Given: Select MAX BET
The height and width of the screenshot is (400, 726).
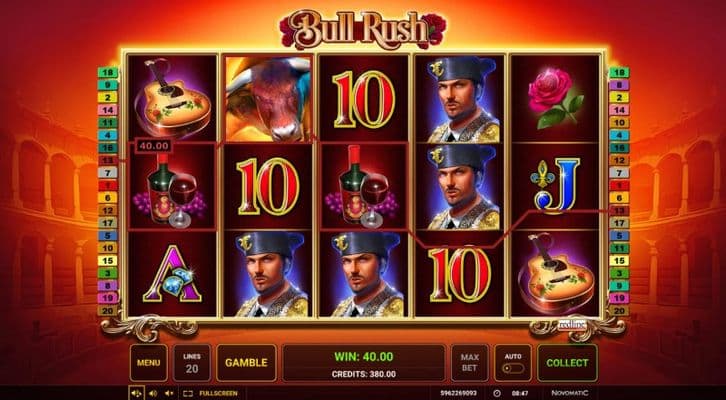Looking at the screenshot, I should (469, 363).
